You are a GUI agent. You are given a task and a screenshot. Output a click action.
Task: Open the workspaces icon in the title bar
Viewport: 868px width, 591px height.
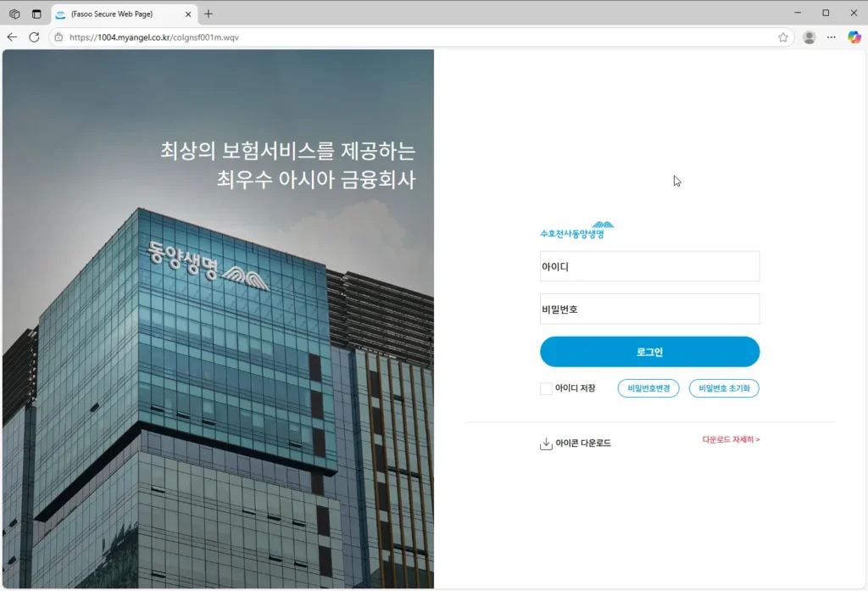(14, 14)
